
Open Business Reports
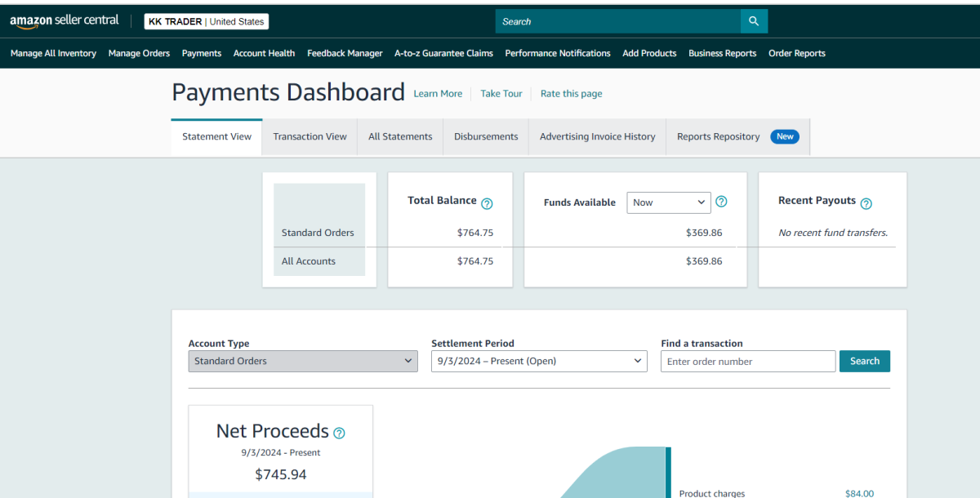(x=722, y=53)
